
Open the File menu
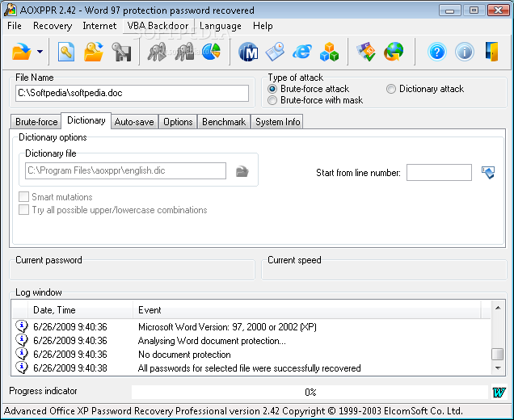(x=15, y=26)
